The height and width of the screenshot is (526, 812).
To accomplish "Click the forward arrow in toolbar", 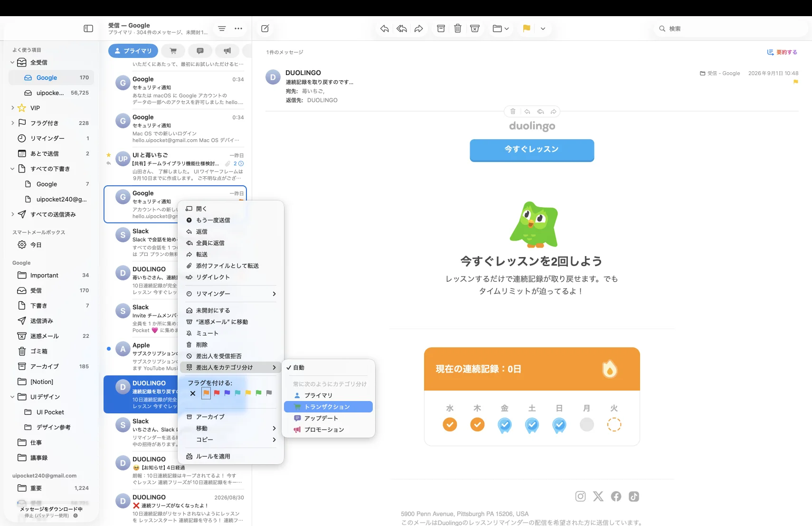I will pyautogui.click(x=418, y=29).
